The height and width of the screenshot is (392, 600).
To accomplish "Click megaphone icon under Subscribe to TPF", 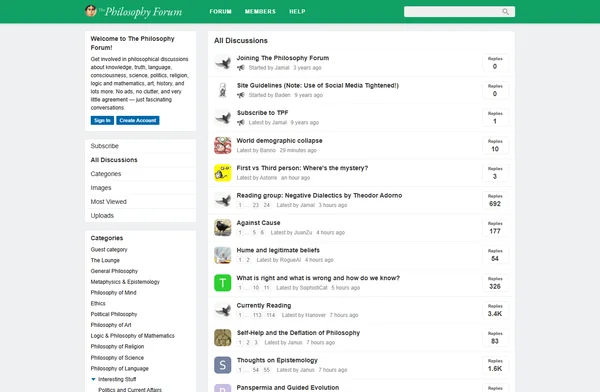I will pos(241,122).
